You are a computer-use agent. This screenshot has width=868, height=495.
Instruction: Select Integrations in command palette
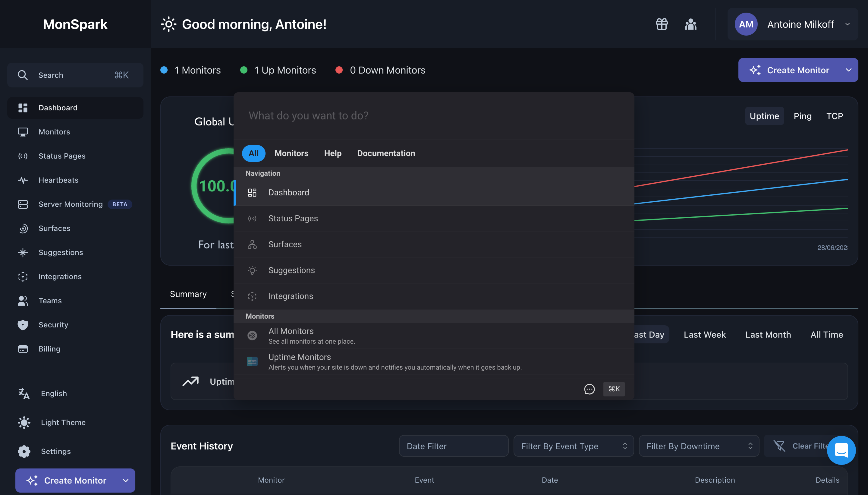tap(434, 296)
